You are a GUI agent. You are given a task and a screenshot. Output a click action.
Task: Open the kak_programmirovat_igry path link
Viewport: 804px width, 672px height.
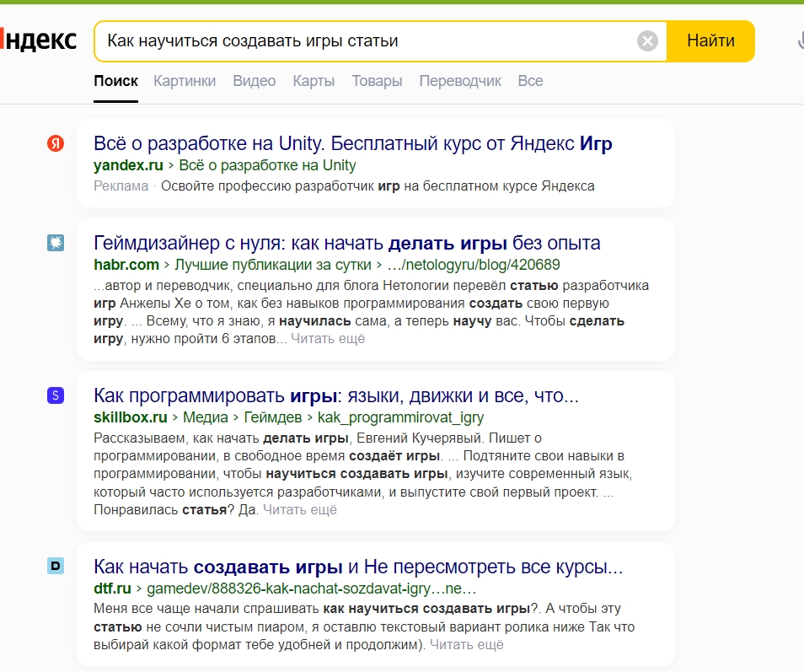pyautogui.click(x=401, y=417)
